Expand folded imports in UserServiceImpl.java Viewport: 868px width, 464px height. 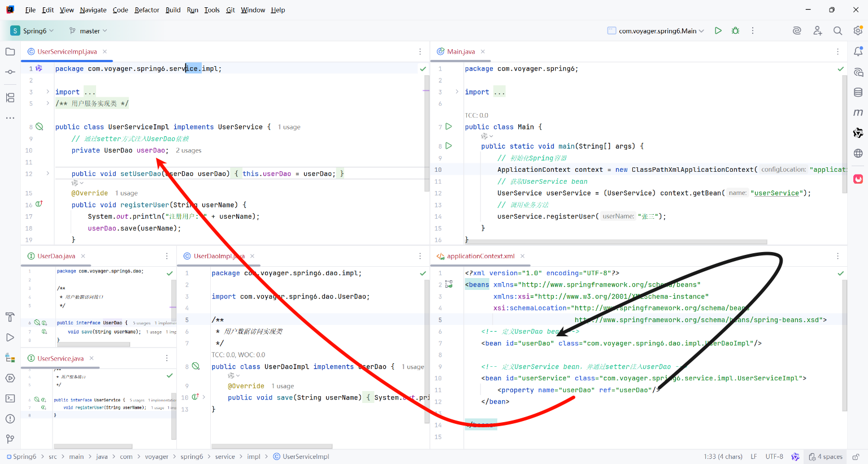coord(47,92)
